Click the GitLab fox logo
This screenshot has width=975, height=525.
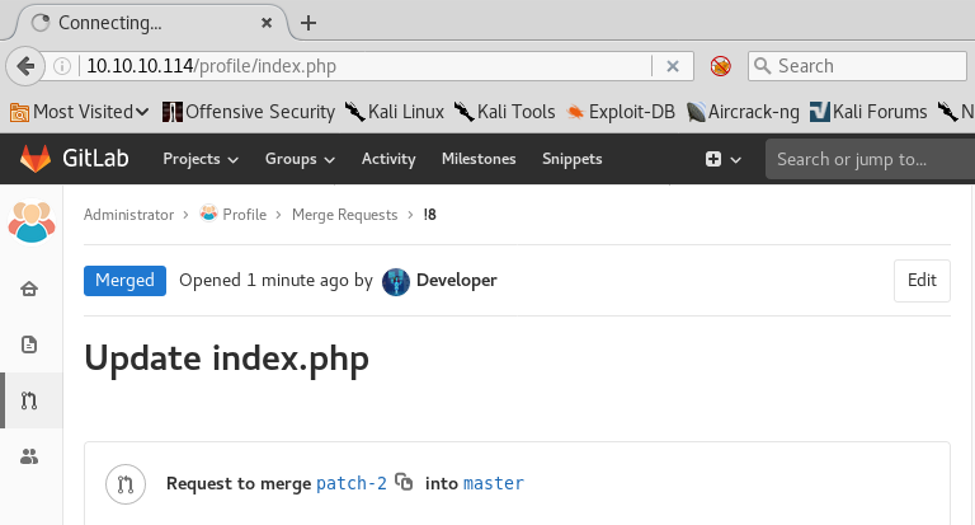point(35,159)
